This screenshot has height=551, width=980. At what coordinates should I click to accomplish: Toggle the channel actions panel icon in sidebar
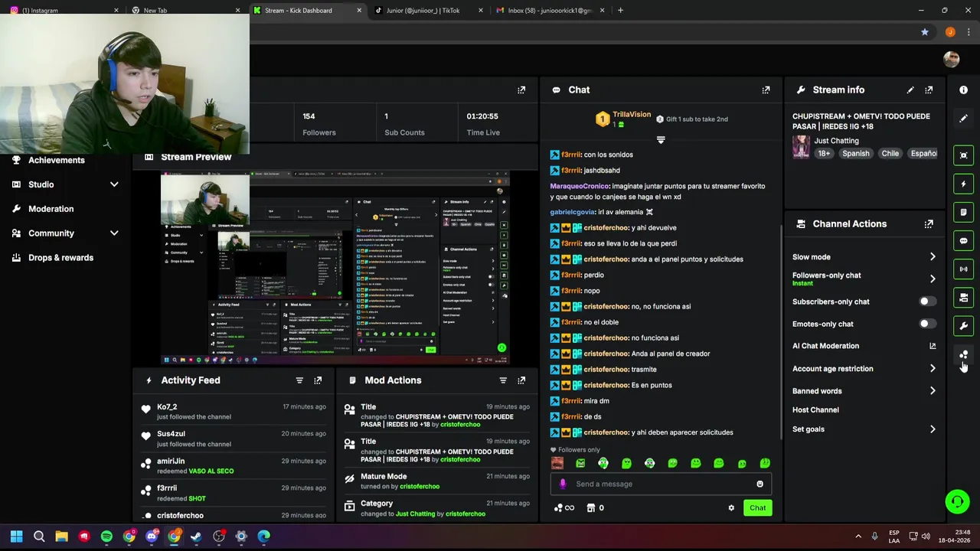pos(963,298)
